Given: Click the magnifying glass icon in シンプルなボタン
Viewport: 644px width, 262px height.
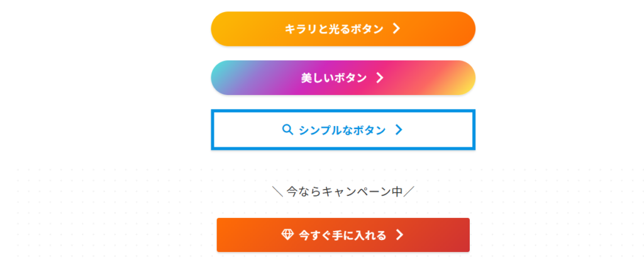Looking at the screenshot, I should (287, 130).
